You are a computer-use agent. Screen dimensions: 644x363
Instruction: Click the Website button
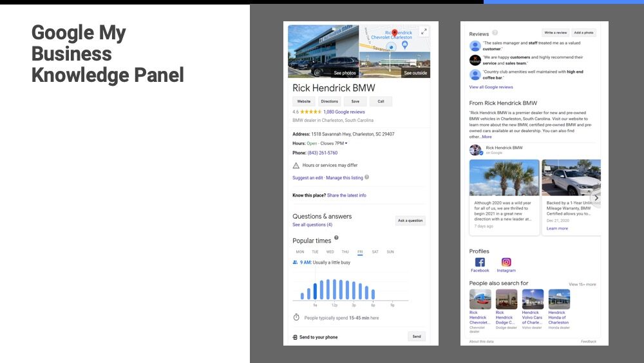click(303, 101)
